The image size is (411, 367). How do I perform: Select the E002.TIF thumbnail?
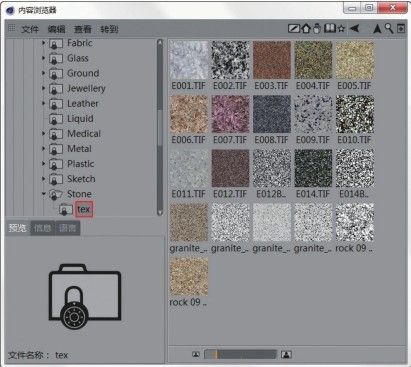point(230,60)
